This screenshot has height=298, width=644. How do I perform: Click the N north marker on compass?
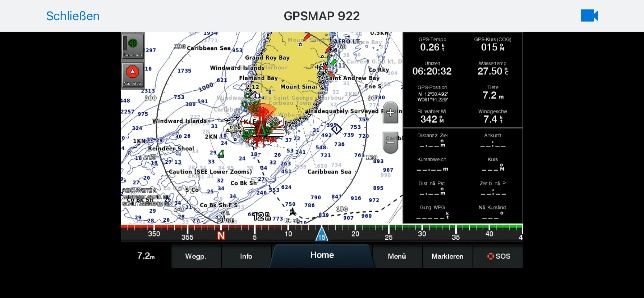[221, 236]
